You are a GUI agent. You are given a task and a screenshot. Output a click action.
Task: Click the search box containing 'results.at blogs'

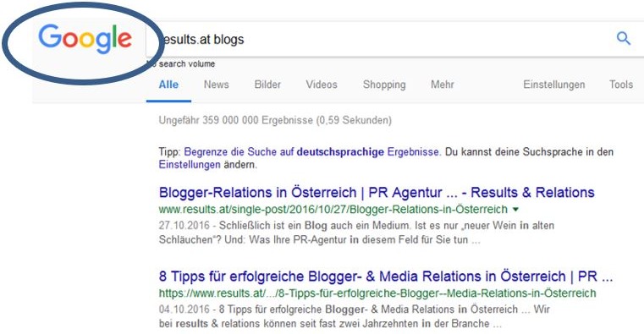394,40
